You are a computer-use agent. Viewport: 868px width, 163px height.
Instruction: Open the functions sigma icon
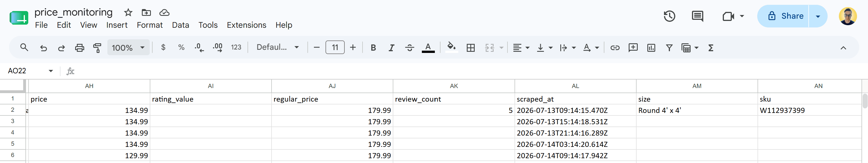coord(711,48)
